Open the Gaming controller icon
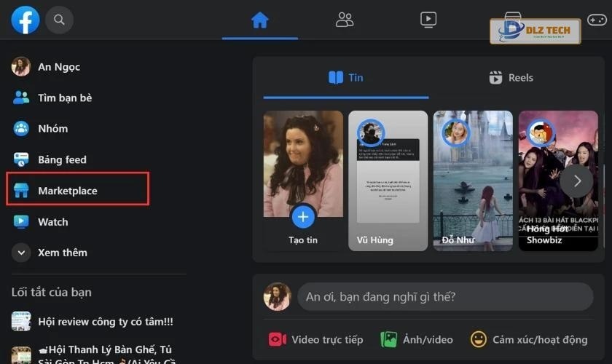Screen dimensions: 612x364 coord(597,20)
